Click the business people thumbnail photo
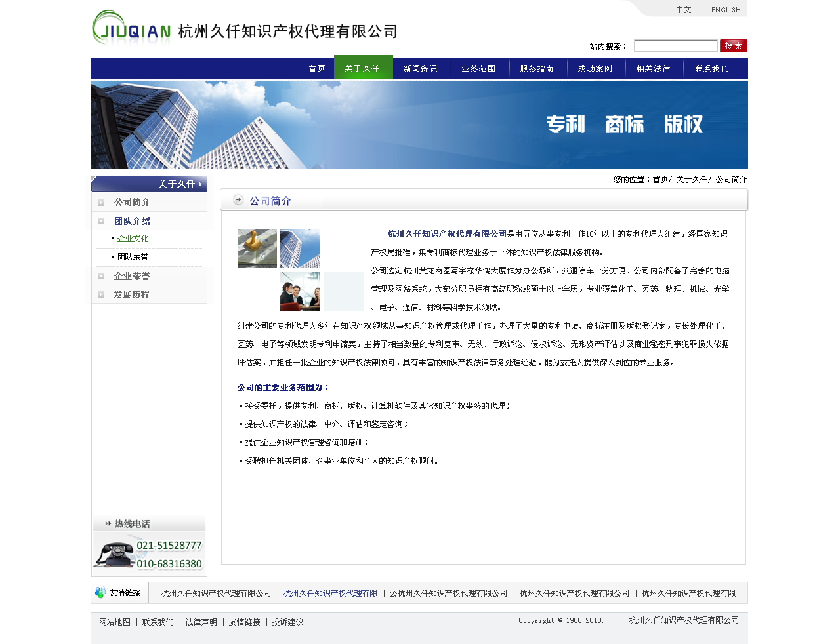This screenshot has width=840, height=644. [x=300, y=291]
